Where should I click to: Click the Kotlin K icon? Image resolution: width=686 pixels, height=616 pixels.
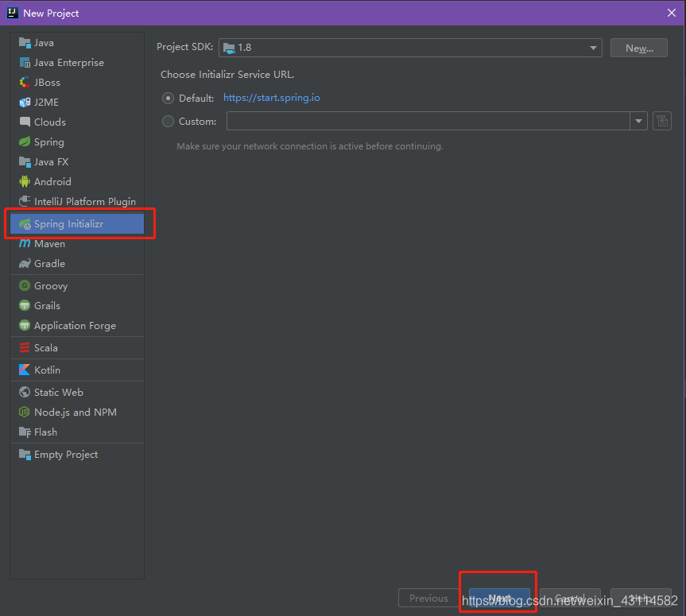click(25, 370)
